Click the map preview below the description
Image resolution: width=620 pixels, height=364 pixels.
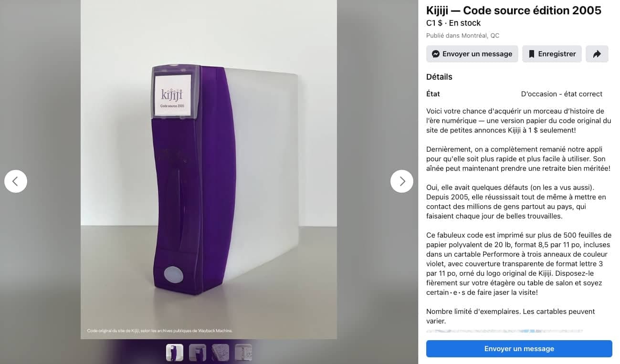click(x=504, y=331)
